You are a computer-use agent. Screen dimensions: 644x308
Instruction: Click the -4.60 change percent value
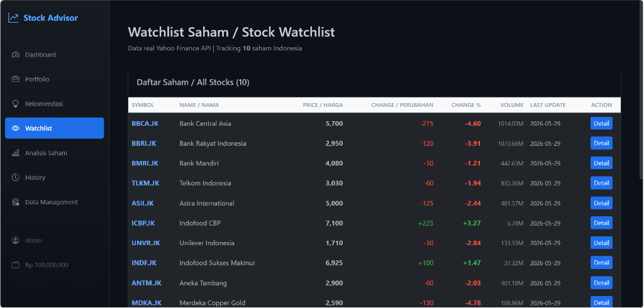click(x=473, y=123)
